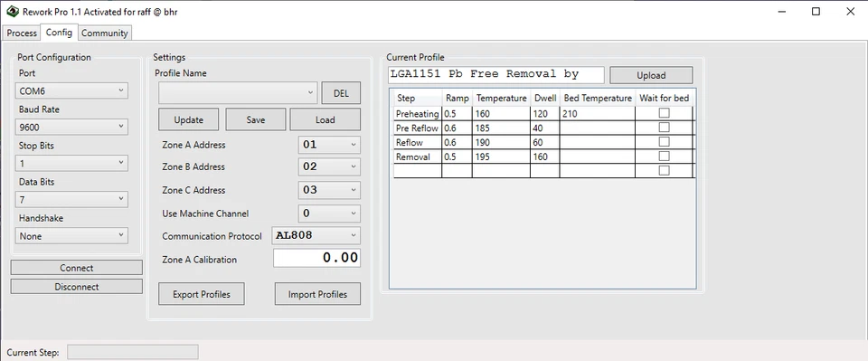Image resolution: width=868 pixels, height=361 pixels.
Task: Expand the Zone A Address dropdown
Action: [329, 145]
